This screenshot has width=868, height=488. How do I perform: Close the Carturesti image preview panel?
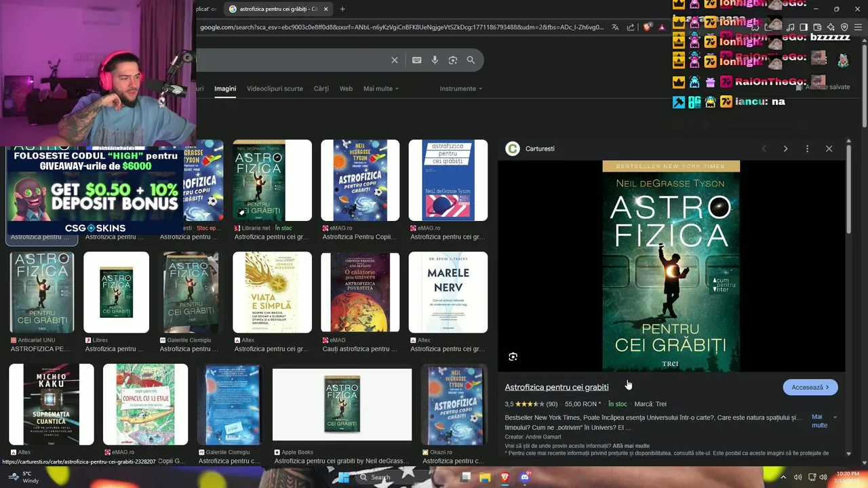829,148
